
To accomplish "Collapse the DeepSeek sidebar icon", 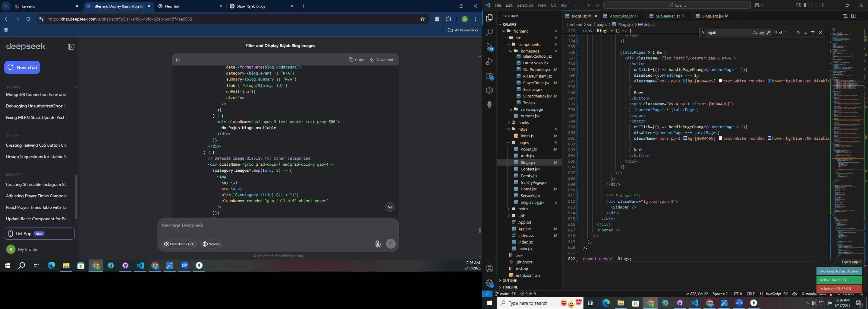I will tap(71, 47).
